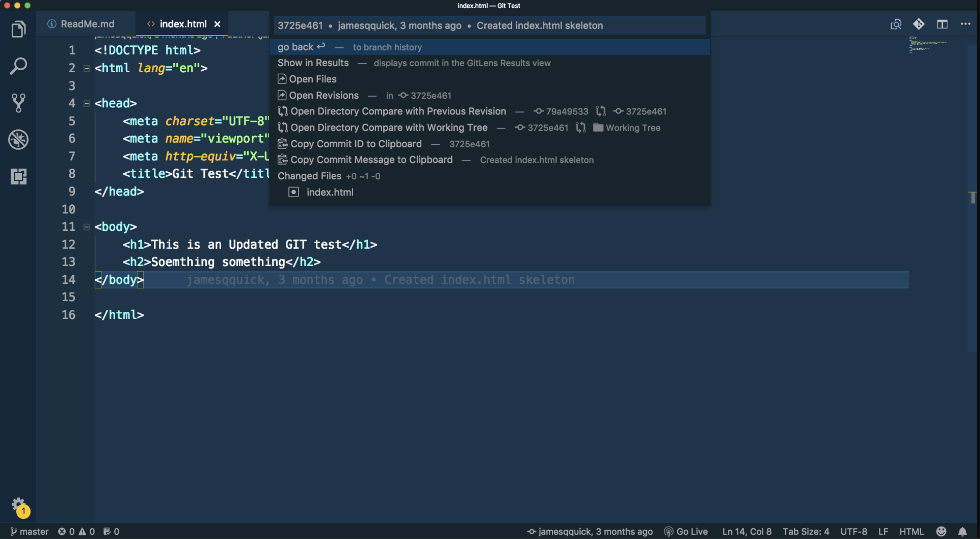Screen dimensions: 980x539
Task: Click the Open Changes icon in title bar
Action: (x=896, y=24)
